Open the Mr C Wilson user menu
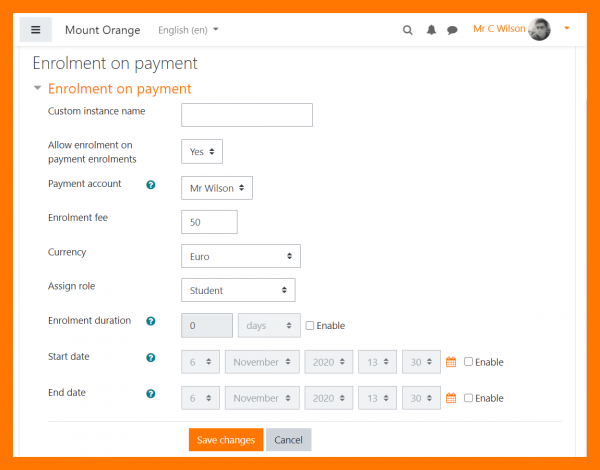 pos(520,29)
